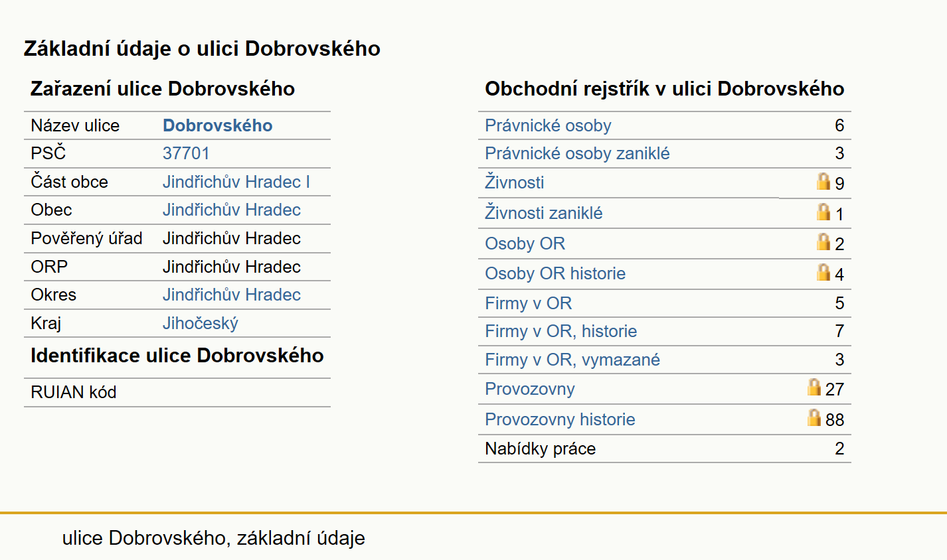Screen dimensions: 947x560
Task: Open Firmy v OR, historie link
Action: [x=560, y=331]
